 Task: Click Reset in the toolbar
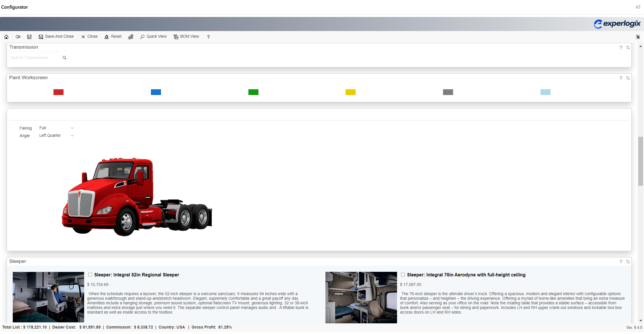tap(116, 36)
